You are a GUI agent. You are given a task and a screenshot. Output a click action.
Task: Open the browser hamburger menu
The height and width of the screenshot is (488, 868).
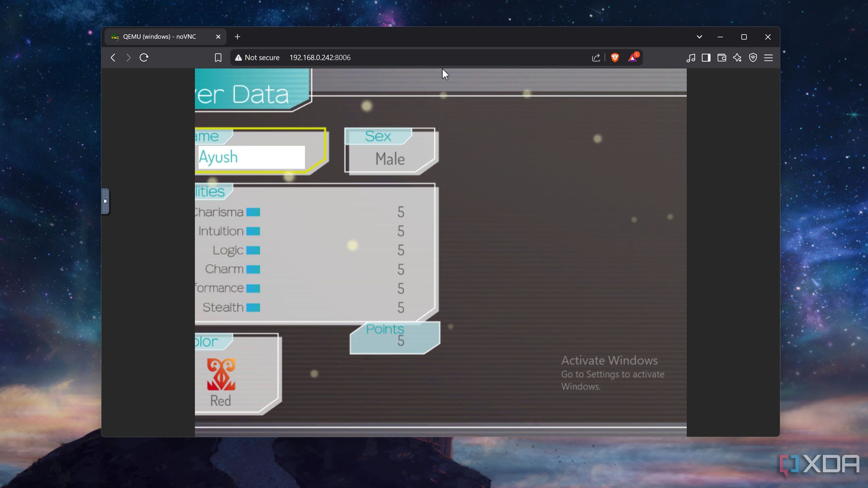(768, 58)
